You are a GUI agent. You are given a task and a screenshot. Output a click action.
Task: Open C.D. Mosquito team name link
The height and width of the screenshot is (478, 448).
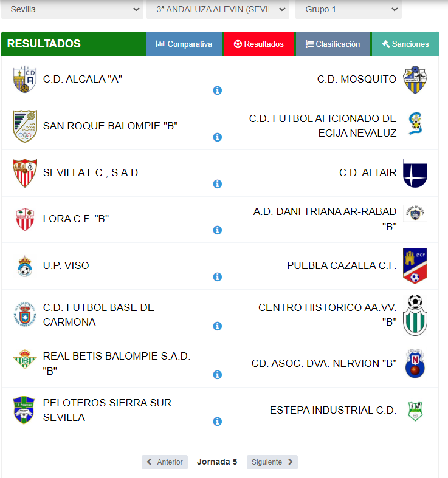357,79
